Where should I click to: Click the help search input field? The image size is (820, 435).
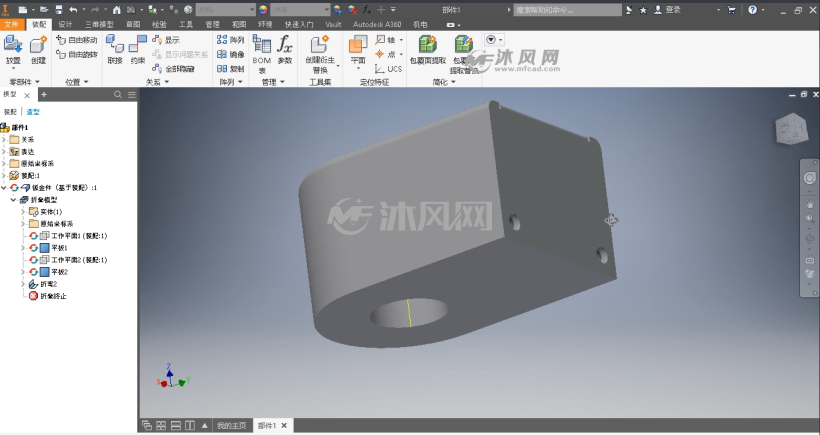click(567, 9)
